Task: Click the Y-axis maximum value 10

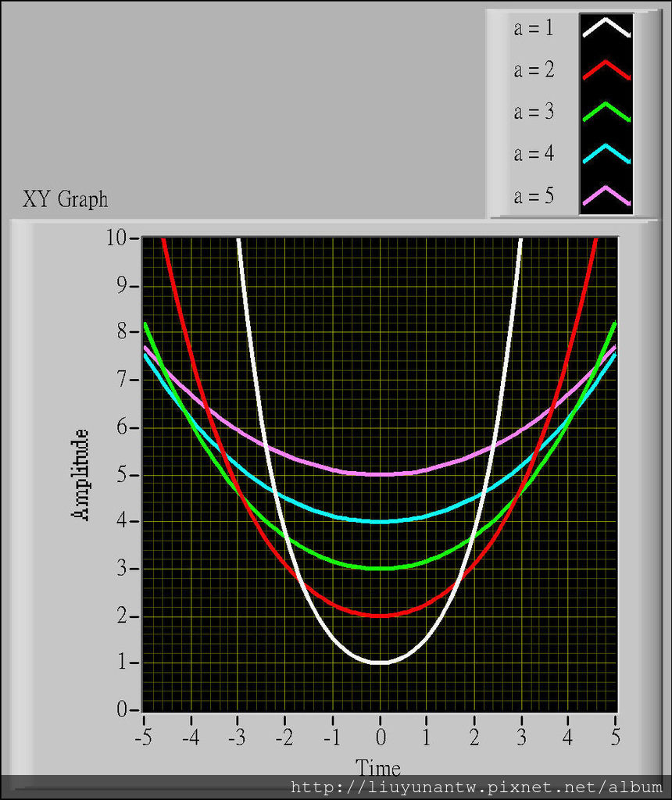Action: [116, 237]
